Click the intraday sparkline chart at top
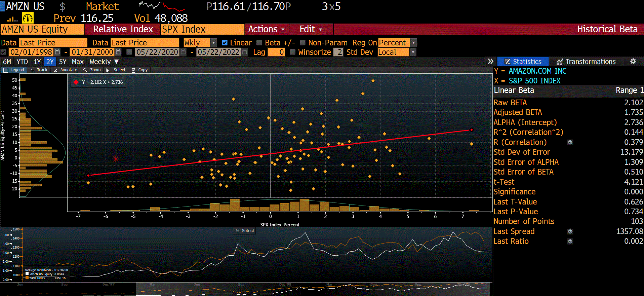Viewport: 644px width, 296px height. (162, 6)
